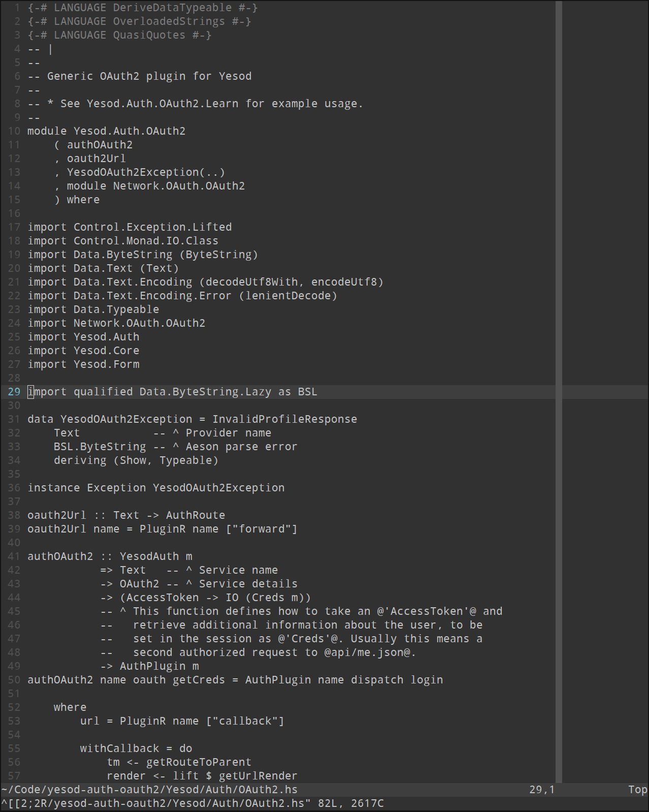Place cursor on "module Yesod.Auth.OAuth2" declaration
Viewport: 649px width, 812px height.
(106, 131)
